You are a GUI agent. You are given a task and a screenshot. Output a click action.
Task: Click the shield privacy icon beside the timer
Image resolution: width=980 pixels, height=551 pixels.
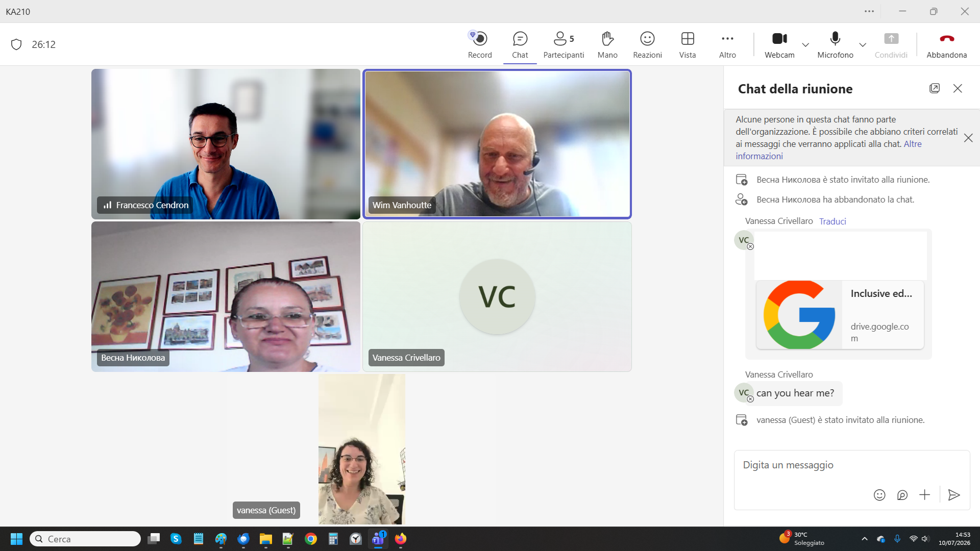(16, 44)
